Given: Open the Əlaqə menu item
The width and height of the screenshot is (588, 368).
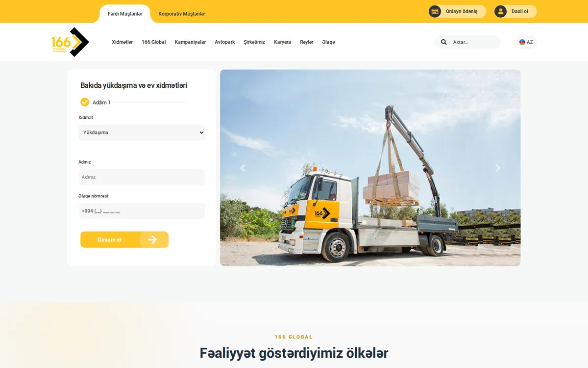Looking at the screenshot, I should coord(328,42).
